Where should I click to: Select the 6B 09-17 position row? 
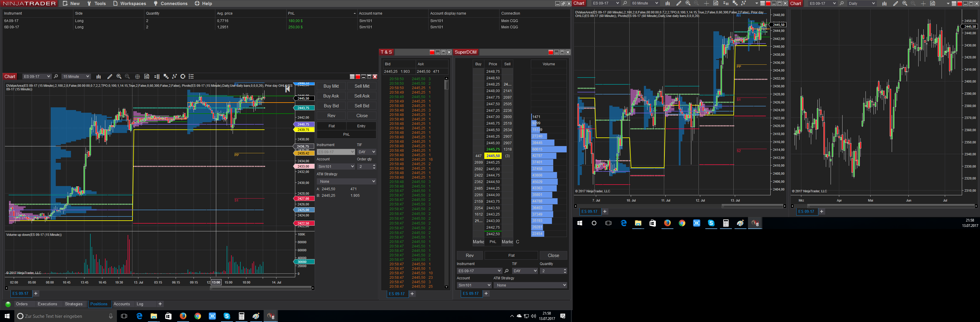pyautogui.click(x=285, y=27)
